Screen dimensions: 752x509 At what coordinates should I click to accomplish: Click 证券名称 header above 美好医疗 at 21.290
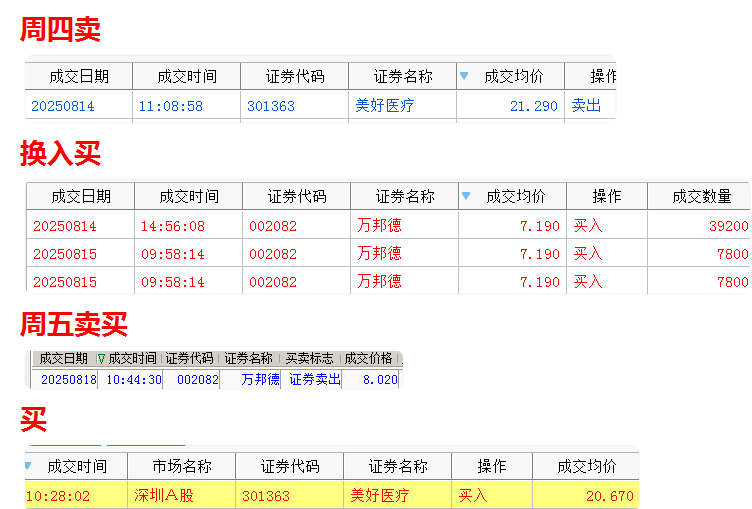pyautogui.click(x=403, y=76)
